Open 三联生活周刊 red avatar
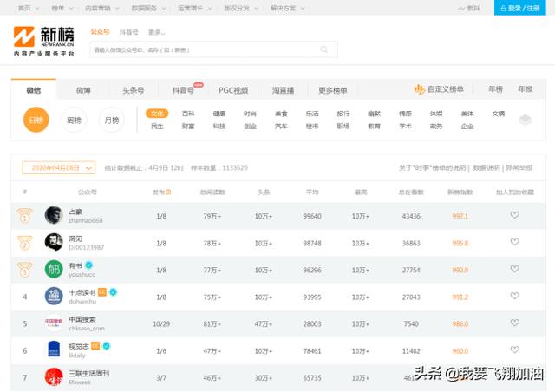 click(54, 376)
